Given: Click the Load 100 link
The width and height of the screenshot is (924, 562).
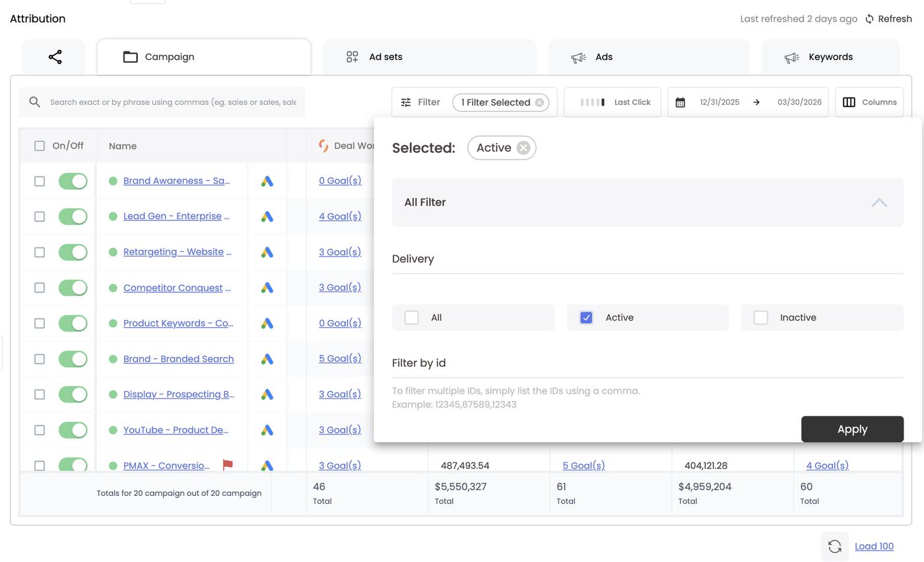Looking at the screenshot, I should [x=874, y=546].
